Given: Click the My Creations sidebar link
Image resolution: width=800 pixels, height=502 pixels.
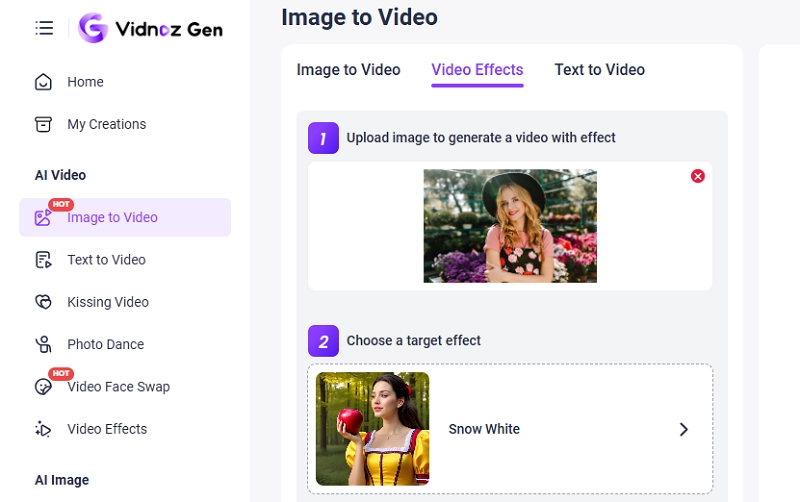Looking at the screenshot, I should [106, 125].
